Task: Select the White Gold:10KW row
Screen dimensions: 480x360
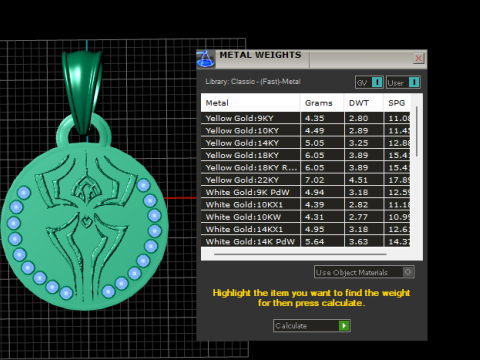Action: pos(306,217)
